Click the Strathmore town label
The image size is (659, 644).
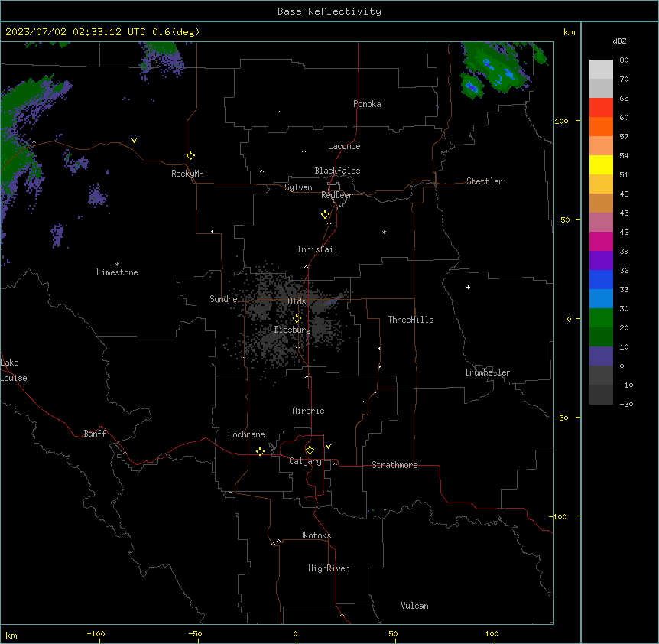(x=394, y=465)
